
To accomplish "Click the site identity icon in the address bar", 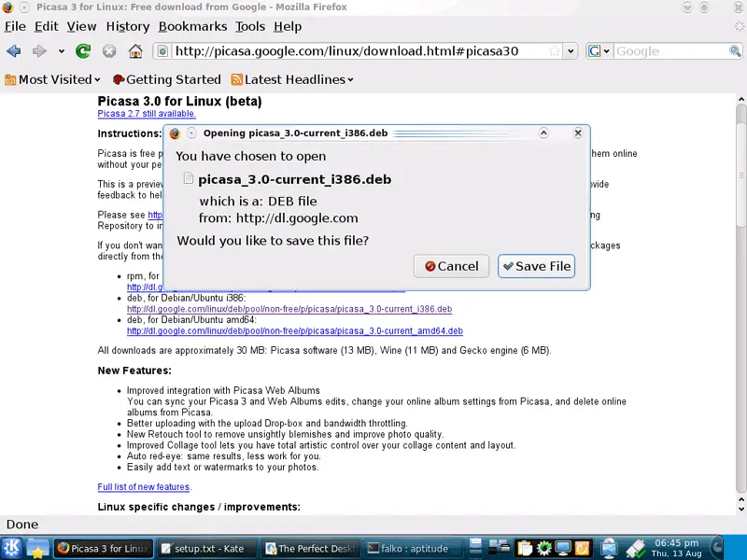I will point(162,51).
